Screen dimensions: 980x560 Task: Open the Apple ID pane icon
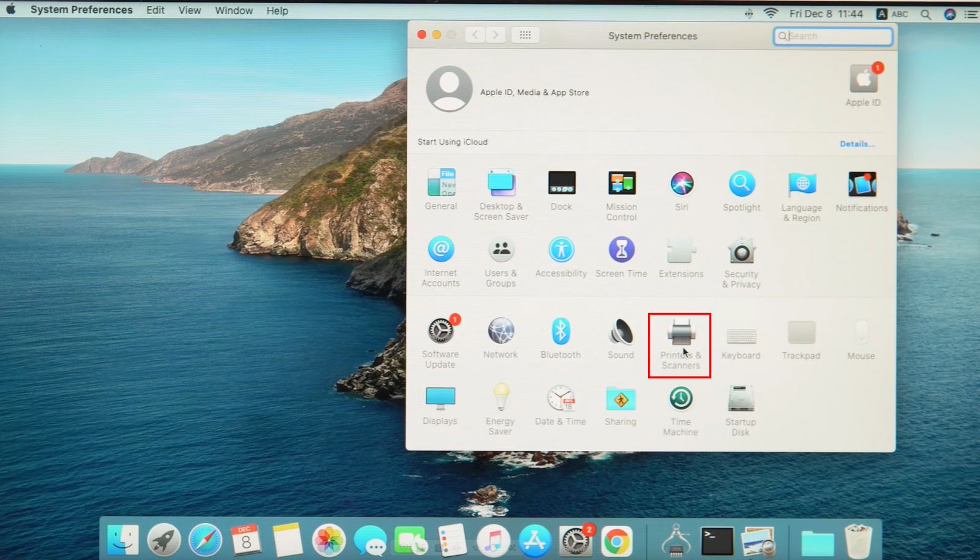[x=864, y=79]
